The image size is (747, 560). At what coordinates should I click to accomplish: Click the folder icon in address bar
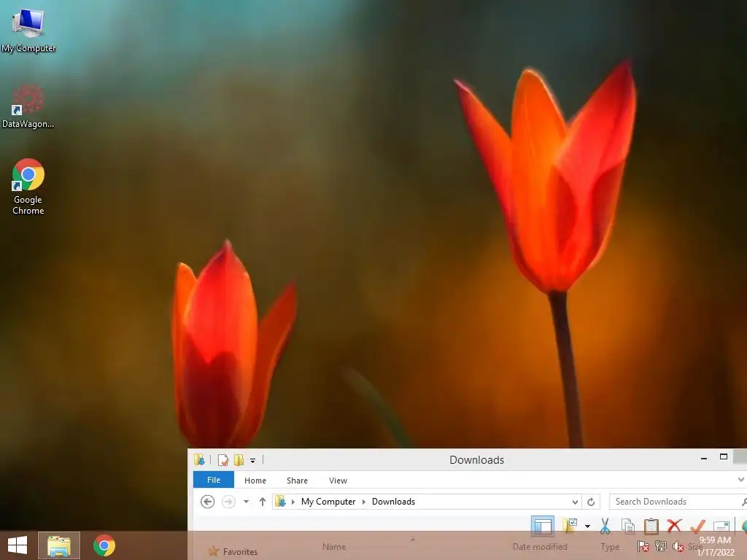pos(281,502)
